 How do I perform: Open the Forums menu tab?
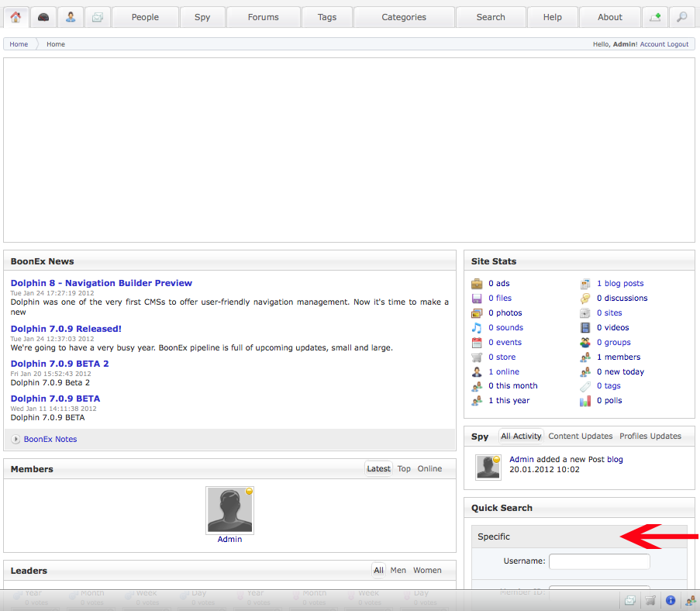click(x=263, y=17)
